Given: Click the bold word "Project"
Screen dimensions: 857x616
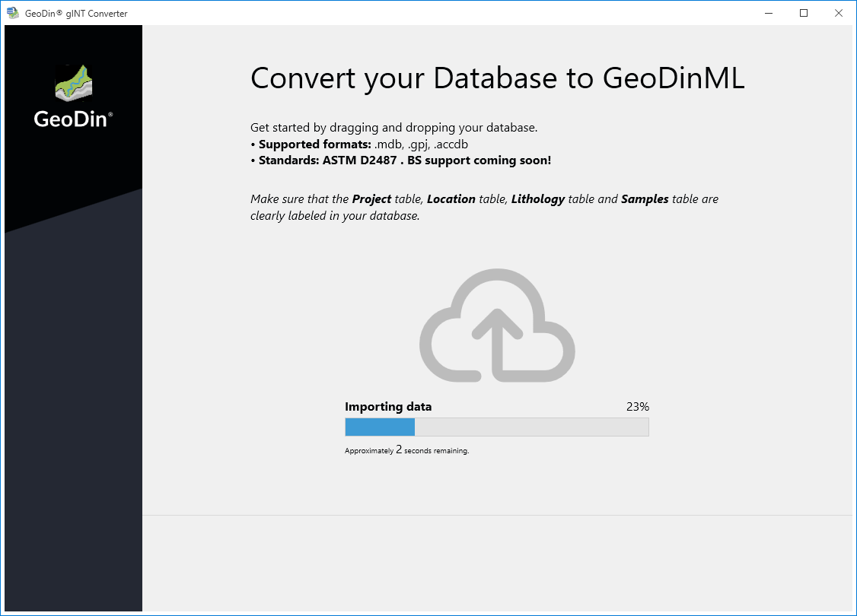Looking at the screenshot, I should pos(371,199).
